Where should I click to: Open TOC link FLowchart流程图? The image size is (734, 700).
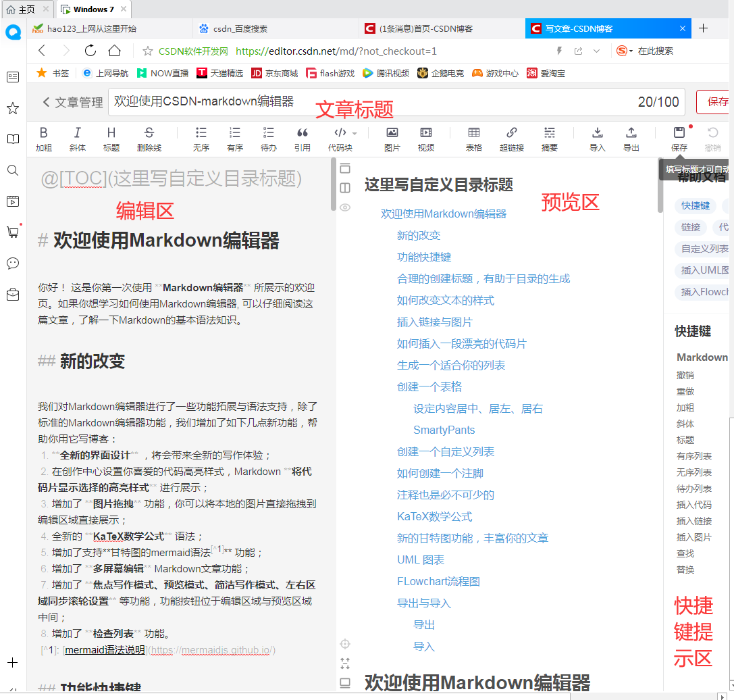(x=438, y=582)
